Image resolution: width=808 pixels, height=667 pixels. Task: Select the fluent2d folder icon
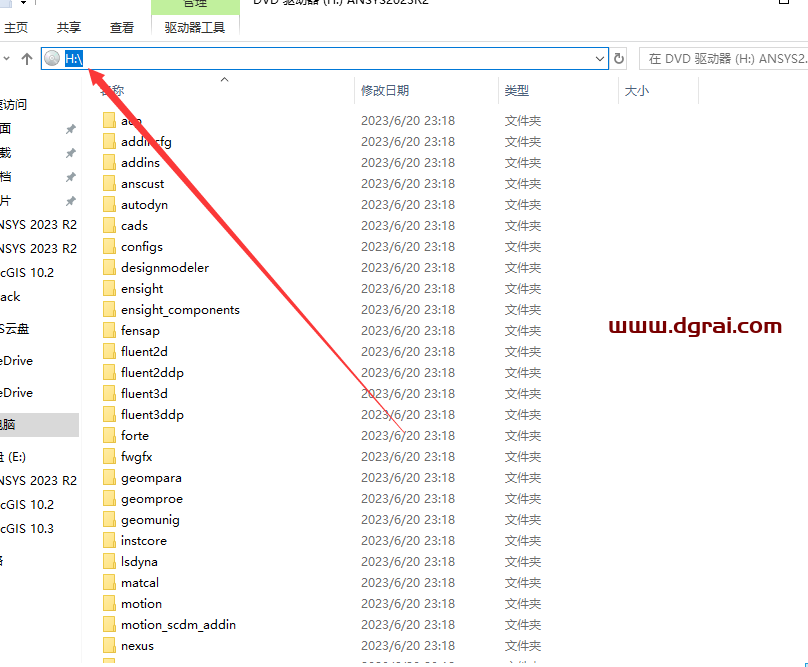point(109,352)
